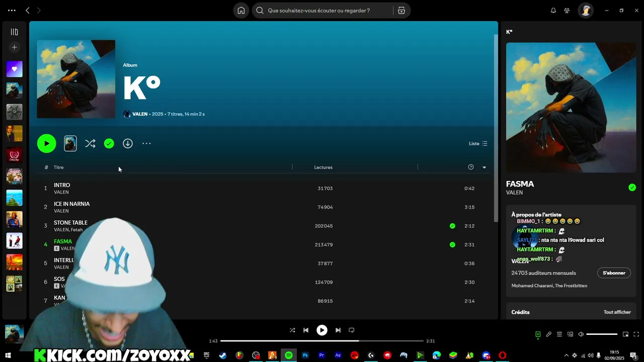Download the album

[128, 144]
